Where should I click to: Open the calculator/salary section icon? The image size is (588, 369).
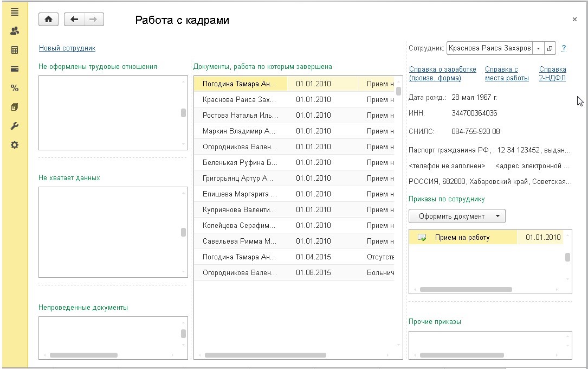[x=15, y=50]
